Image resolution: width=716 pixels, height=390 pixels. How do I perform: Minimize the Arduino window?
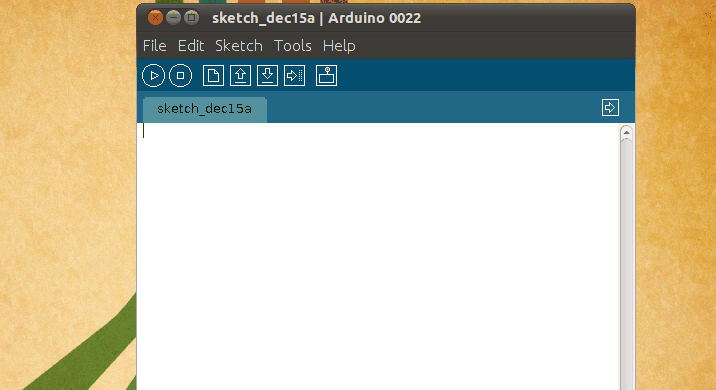(x=174, y=18)
